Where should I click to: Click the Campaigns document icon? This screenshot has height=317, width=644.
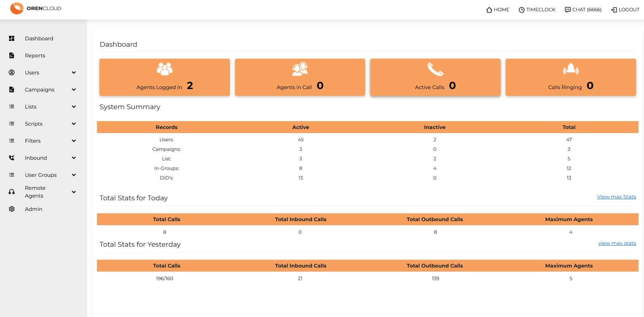[12, 90]
